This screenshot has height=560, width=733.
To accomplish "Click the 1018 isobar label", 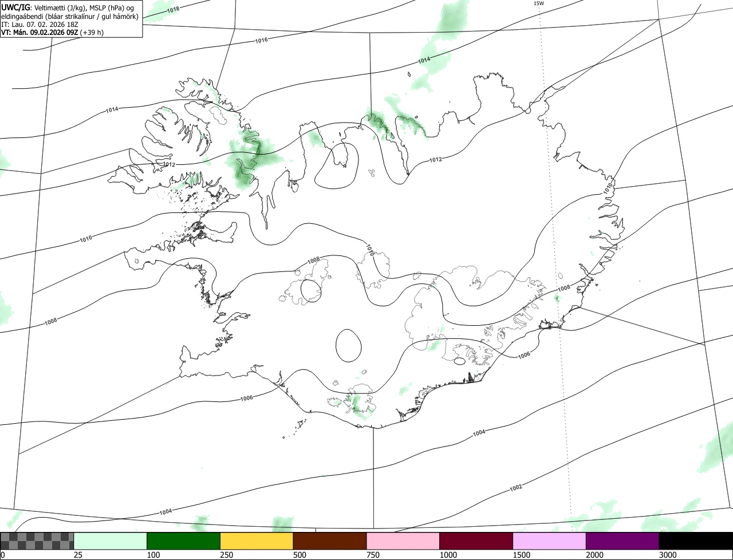I will click(x=173, y=10).
